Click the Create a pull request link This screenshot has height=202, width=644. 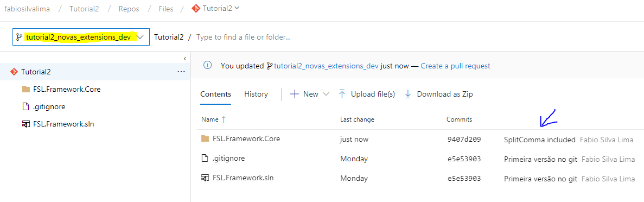(x=456, y=66)
